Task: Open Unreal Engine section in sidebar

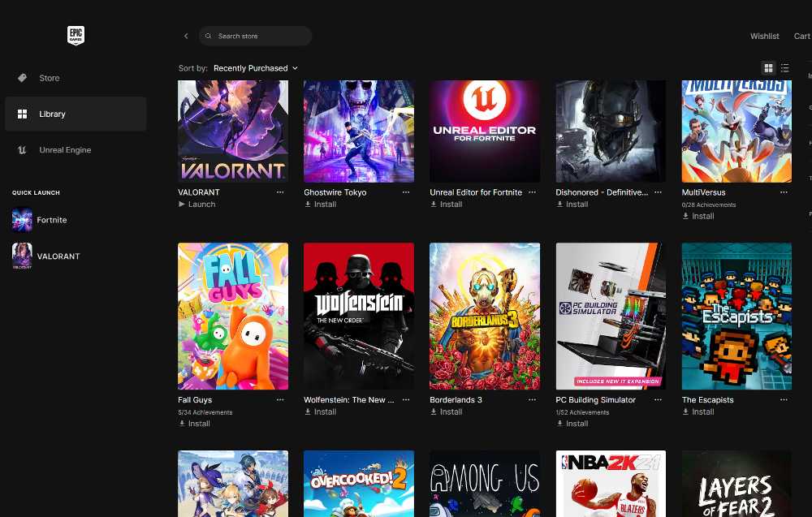Action: pos(65,150)
